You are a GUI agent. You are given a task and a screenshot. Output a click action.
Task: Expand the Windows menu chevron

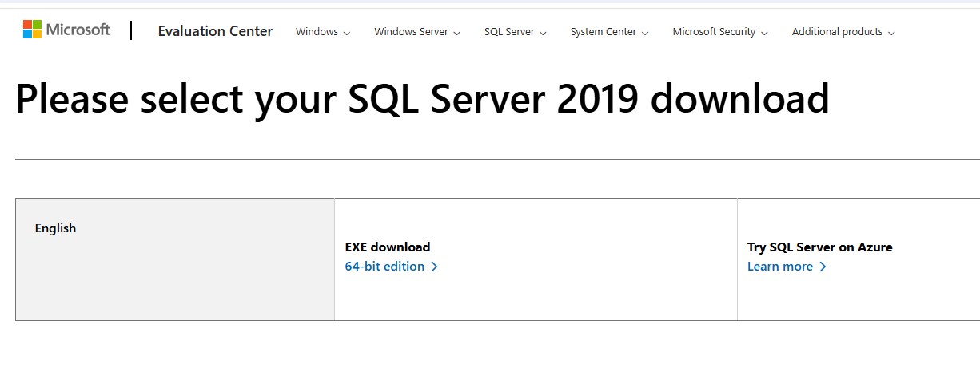click(x=347, y=33)
